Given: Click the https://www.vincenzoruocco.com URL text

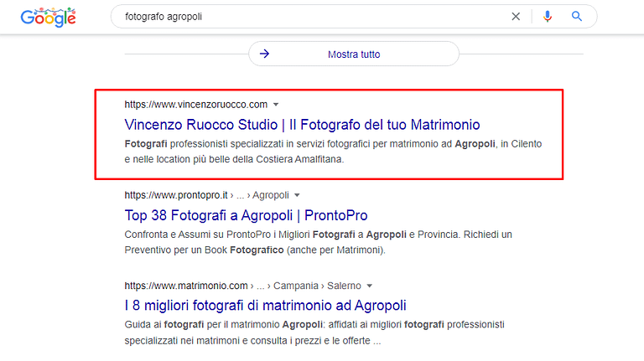Looking at the screenshot, I should click(196, 105).
